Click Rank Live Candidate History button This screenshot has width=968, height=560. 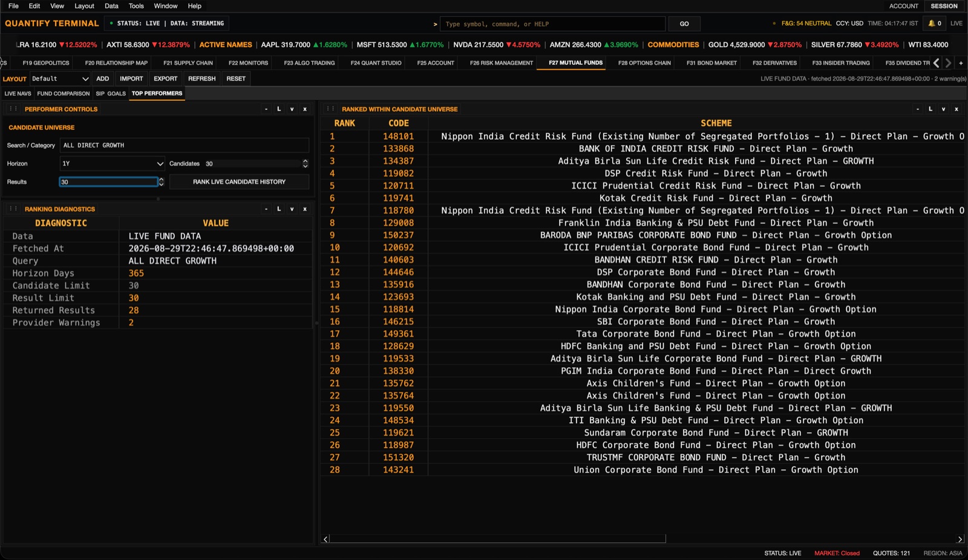[x=240, y=181]
